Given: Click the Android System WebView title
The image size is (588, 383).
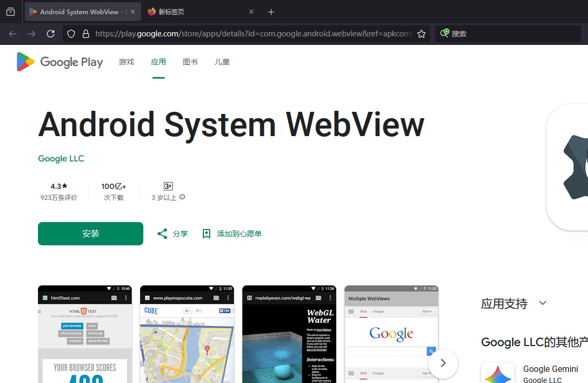Looking at the screenshot, I should [231, 125].
